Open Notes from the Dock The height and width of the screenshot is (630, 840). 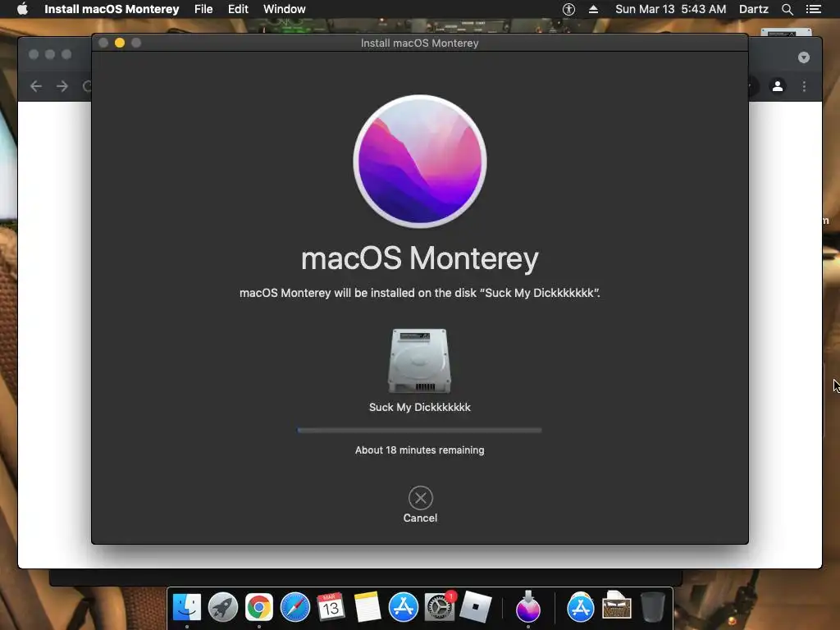tap(367, 607)
